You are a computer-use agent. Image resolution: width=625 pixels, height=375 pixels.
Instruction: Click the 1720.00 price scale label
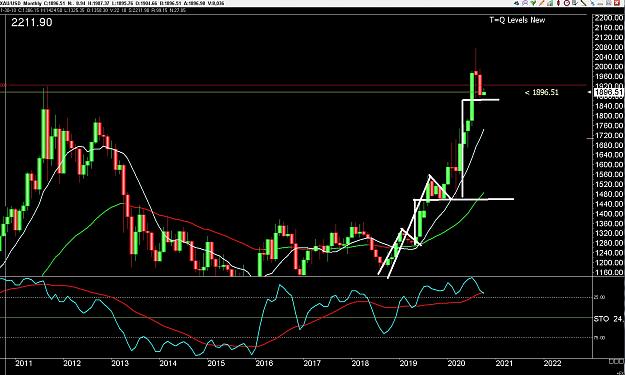(608, 135)
